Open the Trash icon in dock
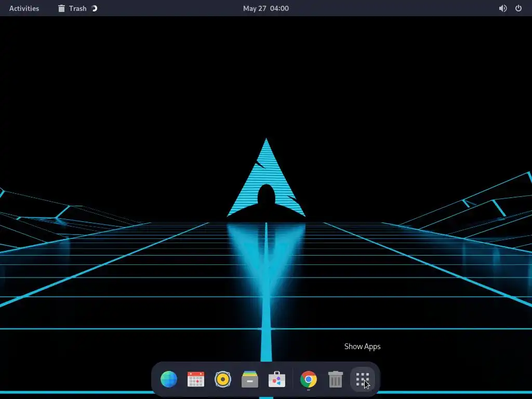 tap(336, 379)
